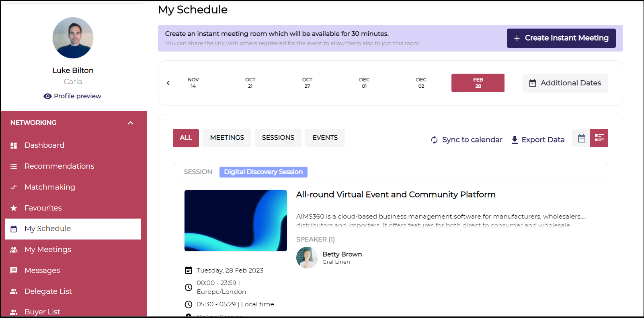Select the SESSIONS filter tab
644x318 pixels.
(278, 138)
